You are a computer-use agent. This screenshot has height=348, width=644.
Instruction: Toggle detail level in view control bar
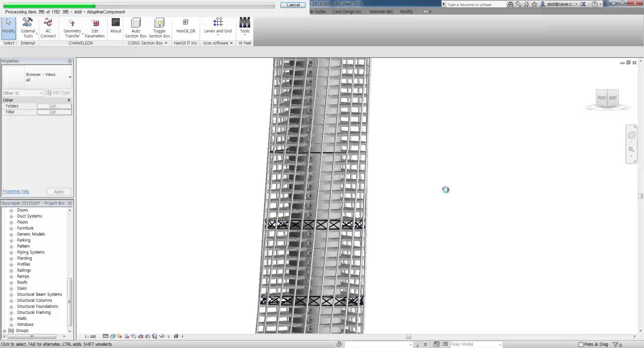(x=106, y=336)
